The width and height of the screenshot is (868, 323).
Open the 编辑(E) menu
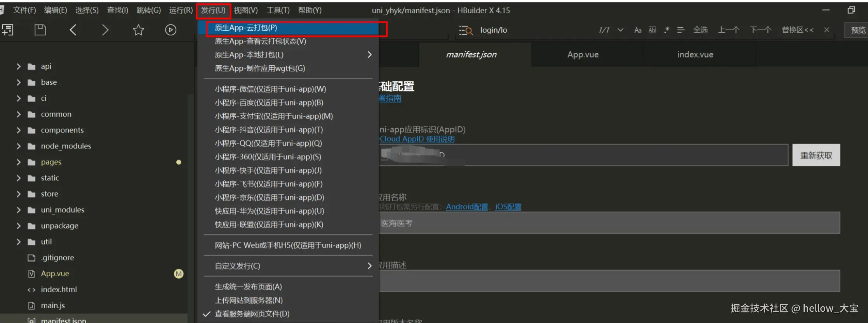pos(56,10)
